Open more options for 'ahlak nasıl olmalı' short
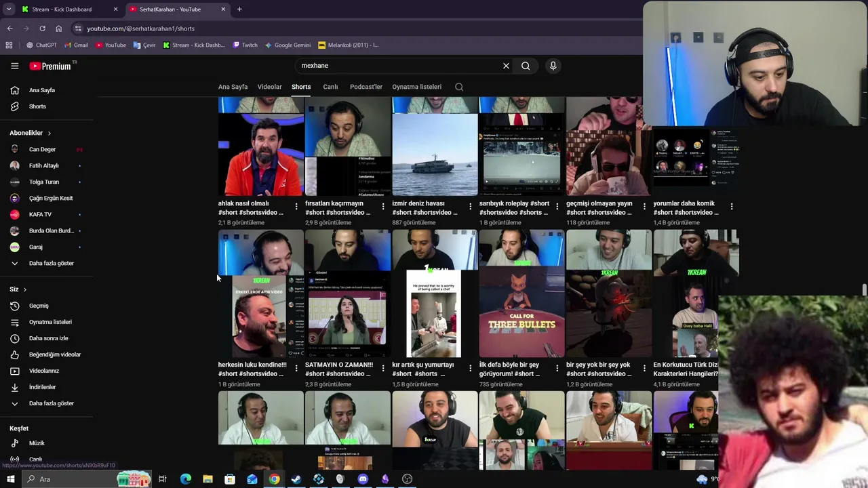The image size is (868, 488). click(296, 206)
